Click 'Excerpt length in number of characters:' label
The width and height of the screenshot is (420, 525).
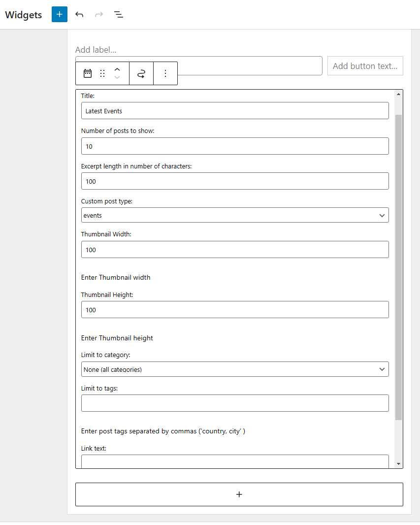tap(136, 166)
